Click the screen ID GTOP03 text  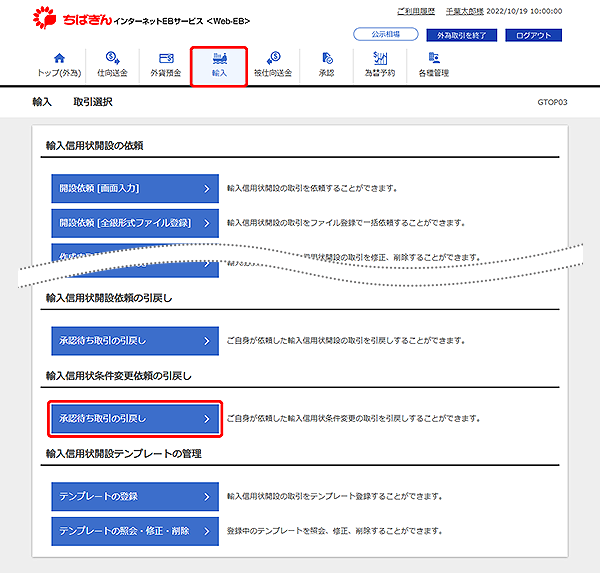[552, 102]
